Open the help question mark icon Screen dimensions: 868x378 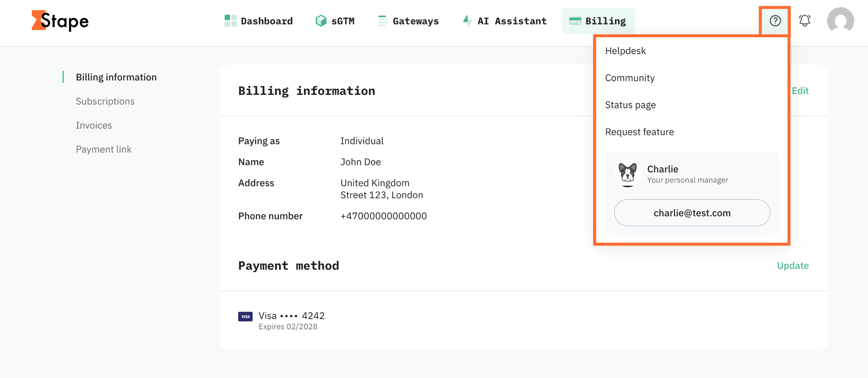coord(775,21)
